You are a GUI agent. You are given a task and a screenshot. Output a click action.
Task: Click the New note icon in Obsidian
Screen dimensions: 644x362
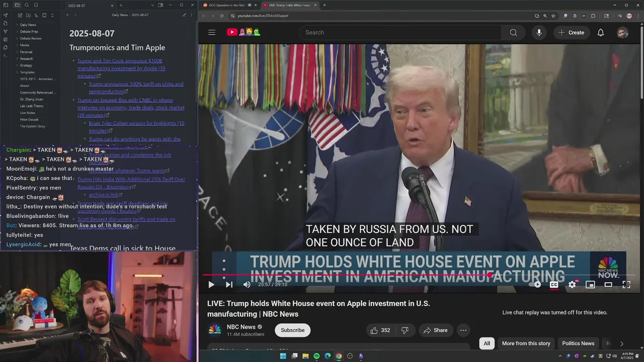[x=20, y=15]
